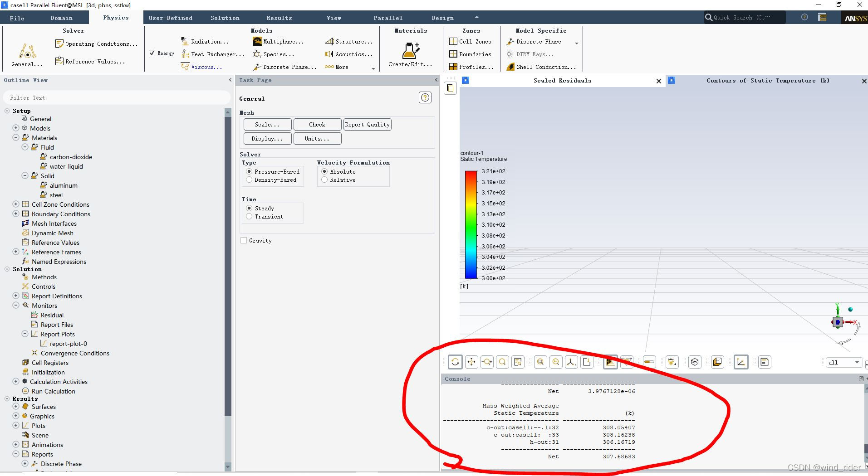This screenshot has height=476, width=868.
Task: Expand Boundary Conditions node
Action: [16, 214]
